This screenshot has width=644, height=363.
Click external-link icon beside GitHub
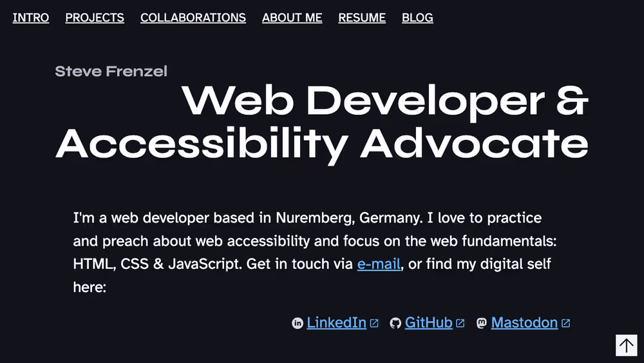coord(460,323)
